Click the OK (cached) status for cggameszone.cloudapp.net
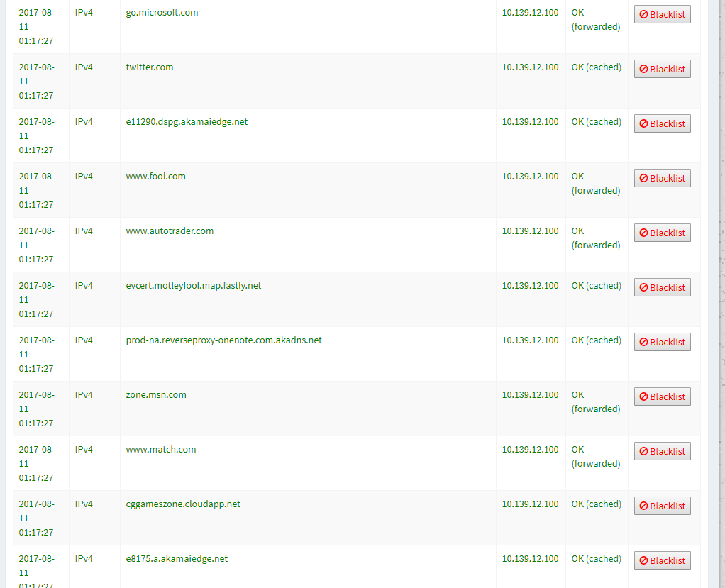The width and height of the screenshot is (725, 588). (x=596, y=504)
